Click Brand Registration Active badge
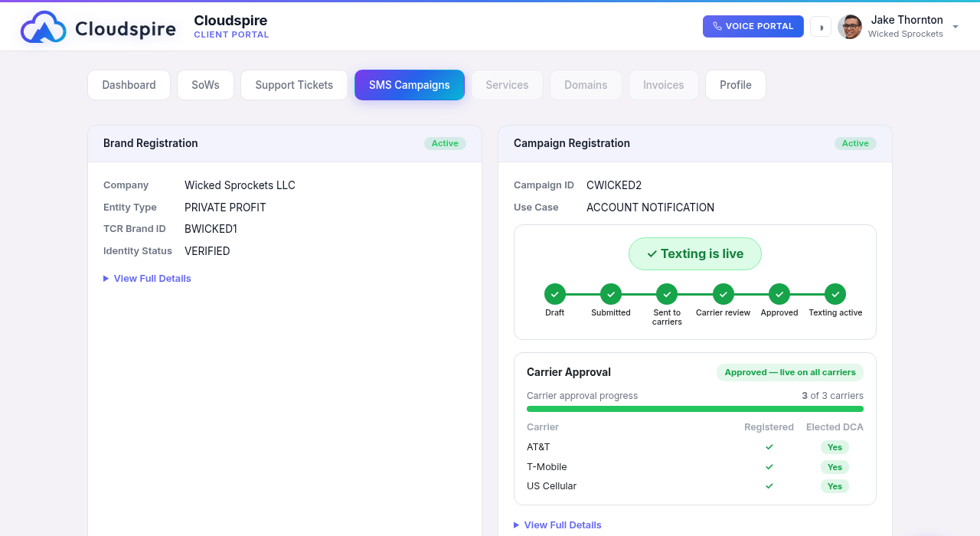Screen dimensions: 980x536 pyautogui.click(x=445, y=143)
